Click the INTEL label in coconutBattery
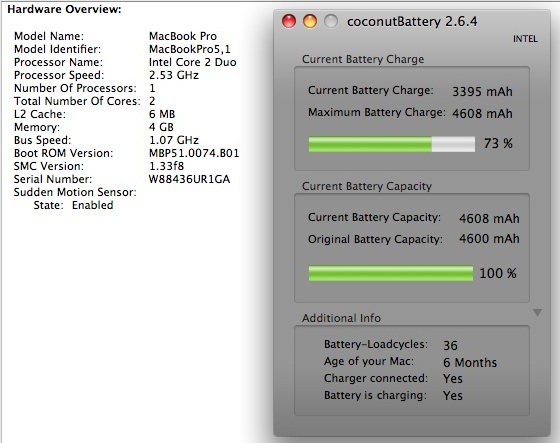The image size is (560, 443). [525, 39]
